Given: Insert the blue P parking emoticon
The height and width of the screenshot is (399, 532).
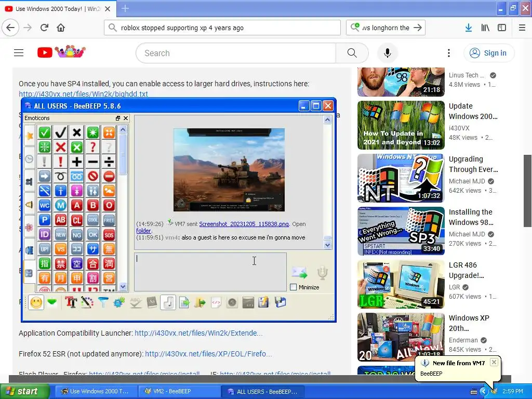Looking at the screenshot, I should pos(45,220).
